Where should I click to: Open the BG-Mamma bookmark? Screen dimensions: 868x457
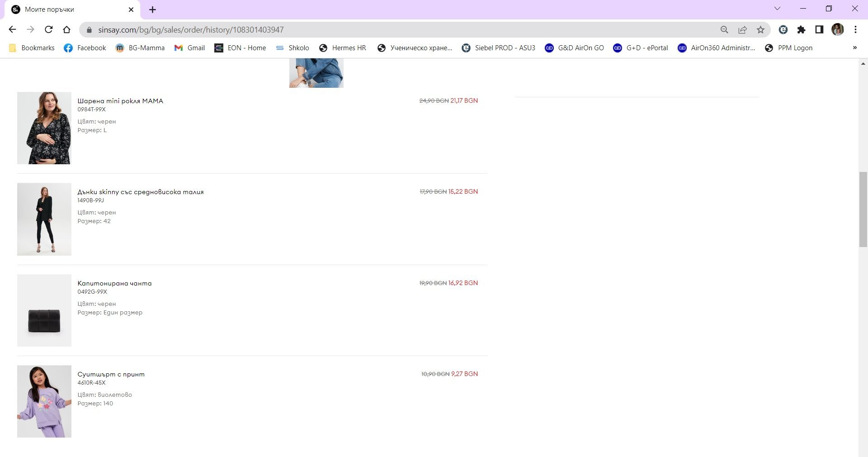pos(140,48)
